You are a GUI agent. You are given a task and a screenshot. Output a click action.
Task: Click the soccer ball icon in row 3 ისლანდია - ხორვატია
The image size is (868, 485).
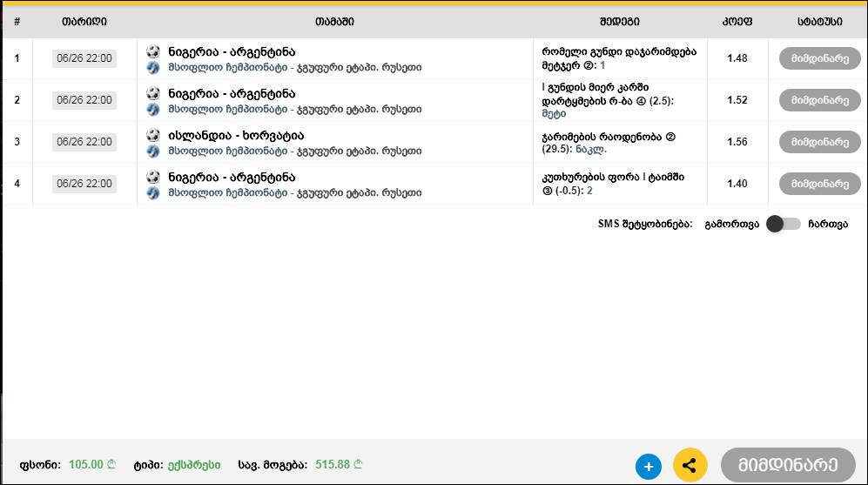[153, 135]
